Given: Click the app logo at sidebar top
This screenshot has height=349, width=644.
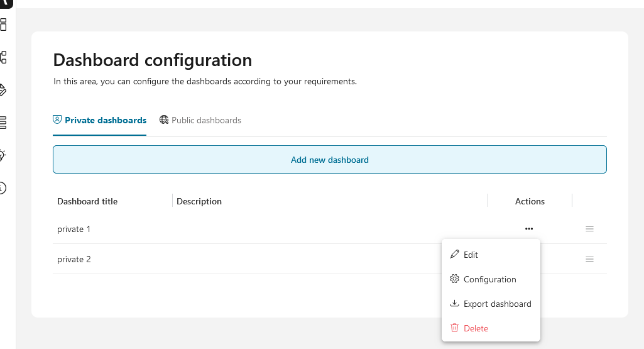Looking at the screenshot, I should tap(6, 4).
